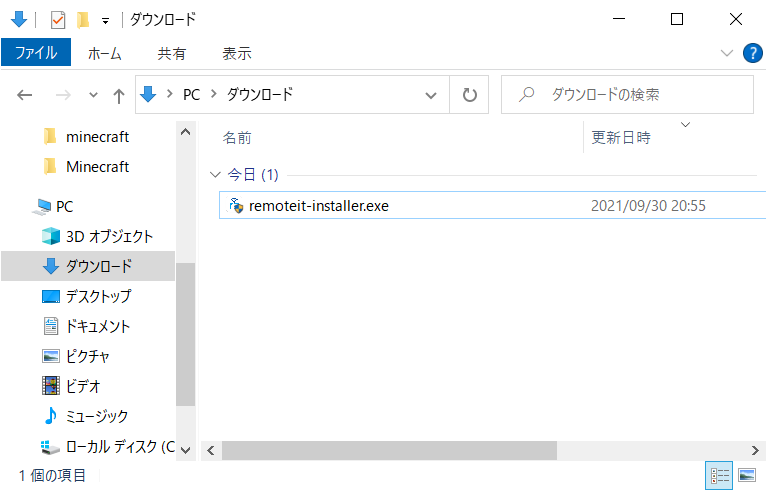Click the chevron between PC and ダウンロード
Screen dimensions: 767x491
pos(213,93)
